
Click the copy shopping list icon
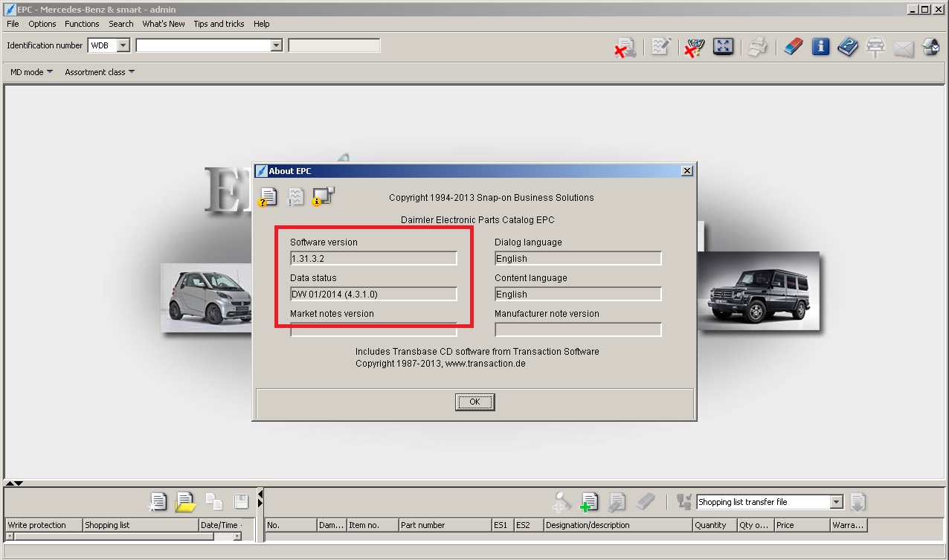(x=214, y=502)
